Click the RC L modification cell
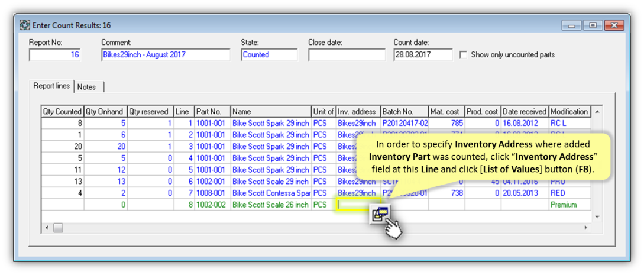Viewport: 644px width, 275px height. point(569,123)
